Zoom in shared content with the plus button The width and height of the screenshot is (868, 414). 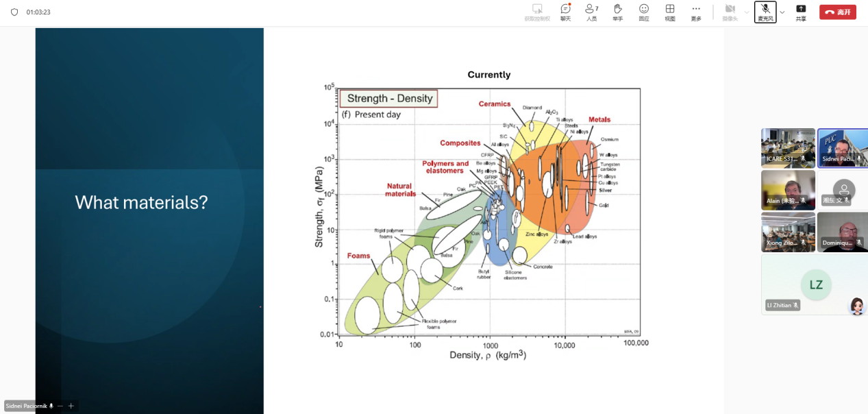point(71,406)
